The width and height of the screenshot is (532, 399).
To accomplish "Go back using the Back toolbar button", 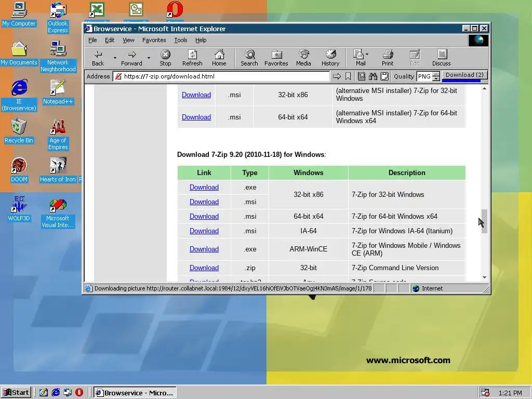I will [98, 58].
